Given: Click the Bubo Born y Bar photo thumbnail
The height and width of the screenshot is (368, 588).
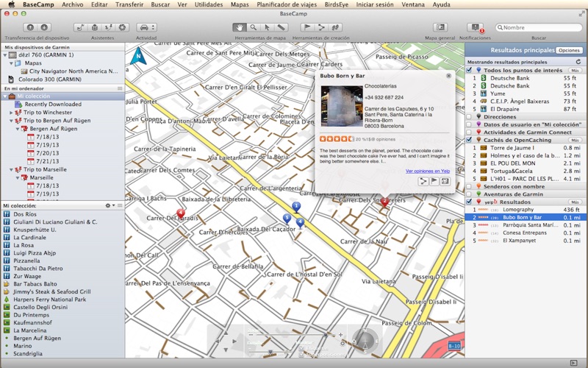Looking at the screenshot, I should pyautogui.click(x=342, y=106).
